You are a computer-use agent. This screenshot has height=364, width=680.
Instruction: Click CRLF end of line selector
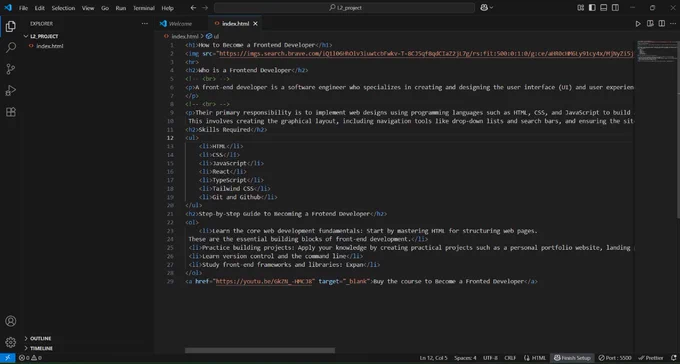coord(510,358)
